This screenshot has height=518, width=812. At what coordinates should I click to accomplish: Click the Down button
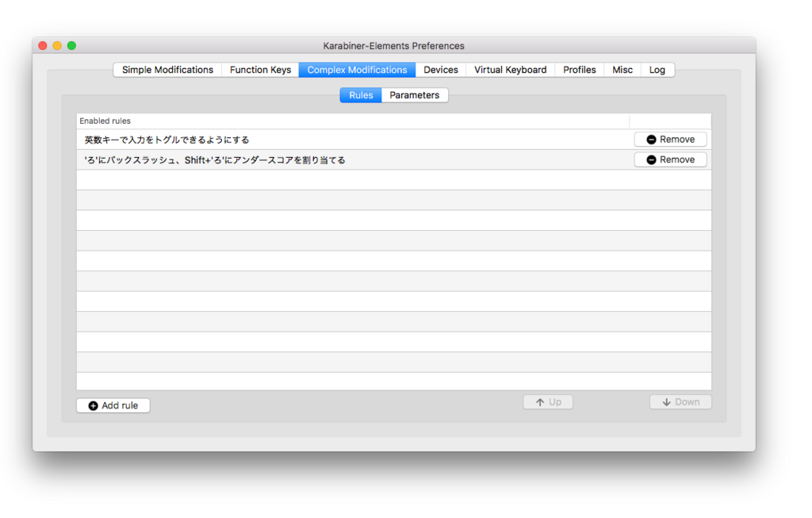[680, 402]
